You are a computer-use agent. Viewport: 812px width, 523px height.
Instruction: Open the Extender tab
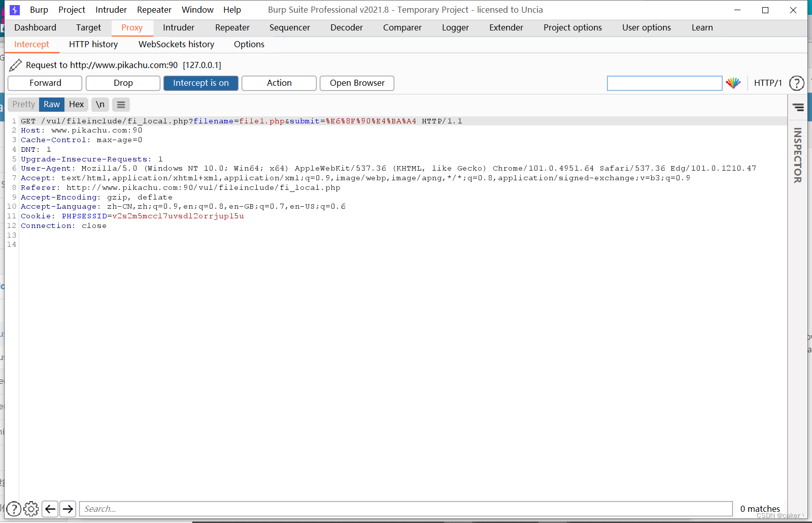coord(506,27)
